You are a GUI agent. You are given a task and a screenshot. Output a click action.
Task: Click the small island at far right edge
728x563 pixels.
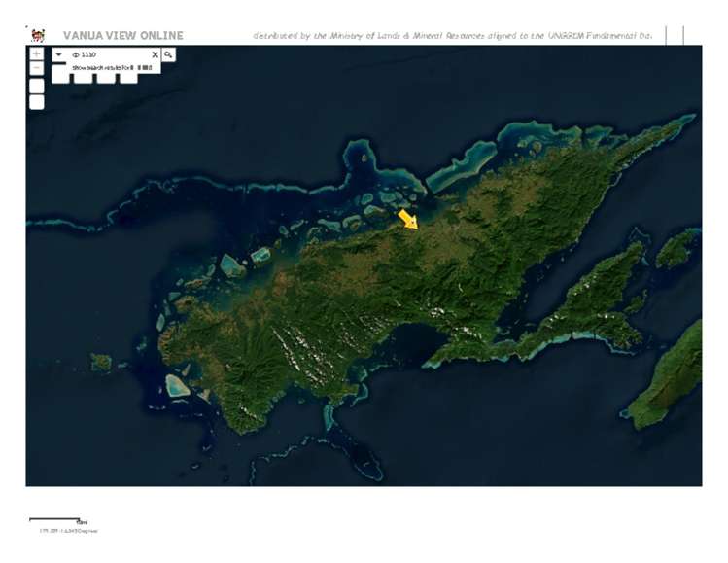676,248
